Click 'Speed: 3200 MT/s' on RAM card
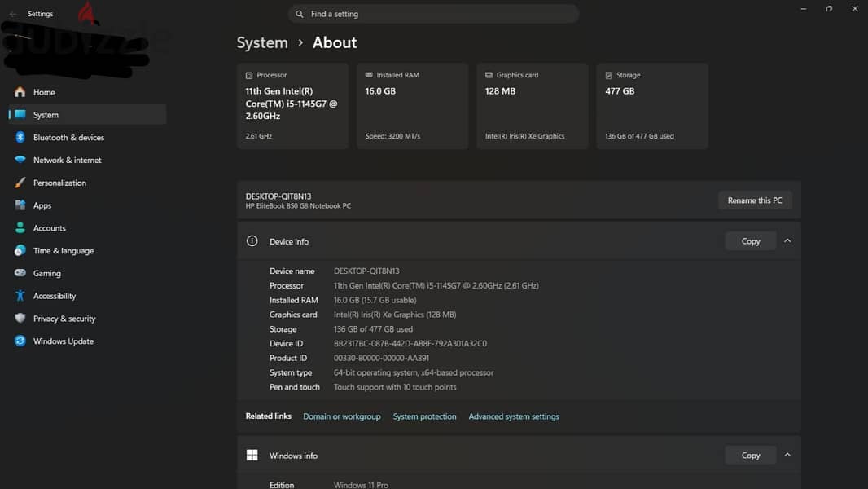This screenshot has height=489, width=868. point(392,136)
